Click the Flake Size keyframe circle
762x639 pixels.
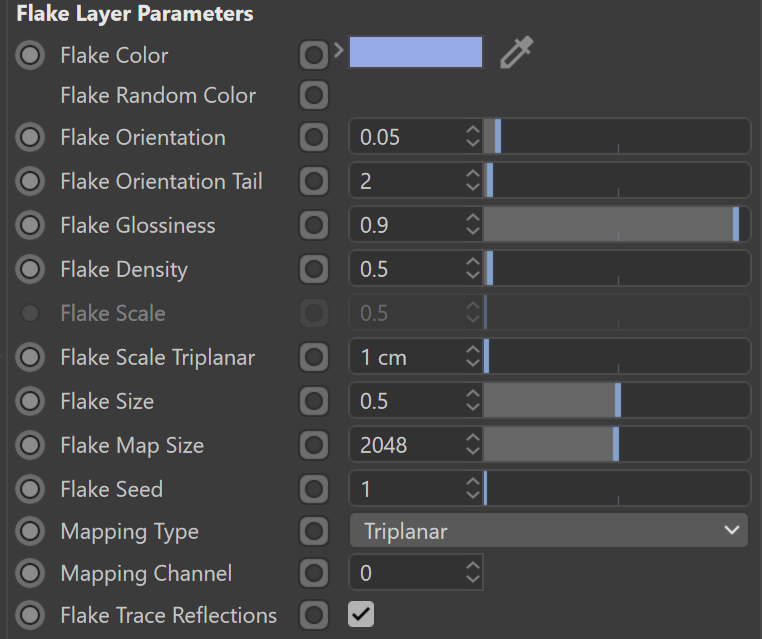point(30,401)
